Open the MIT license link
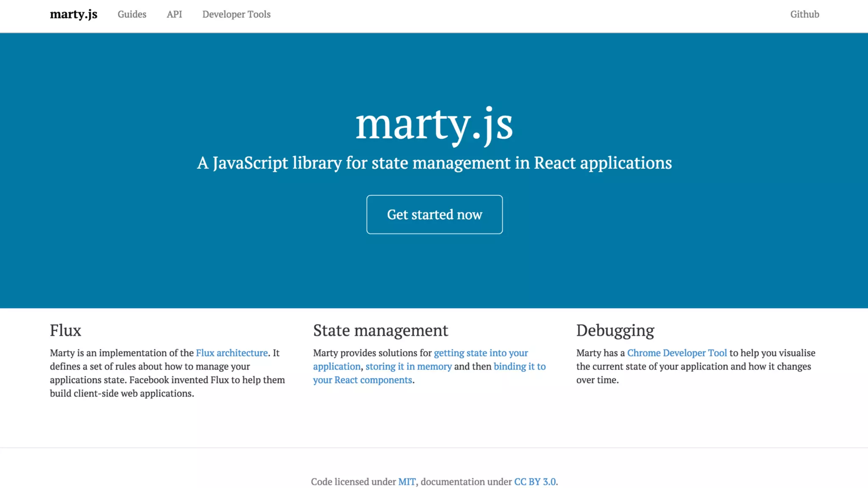868x488 pixels. coord(406,482)
